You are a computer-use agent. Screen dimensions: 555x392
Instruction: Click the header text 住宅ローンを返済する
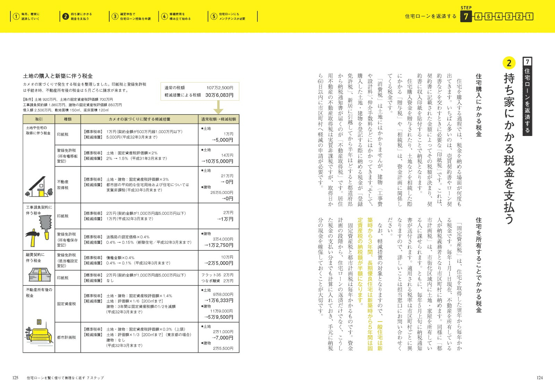coord(431,16)
